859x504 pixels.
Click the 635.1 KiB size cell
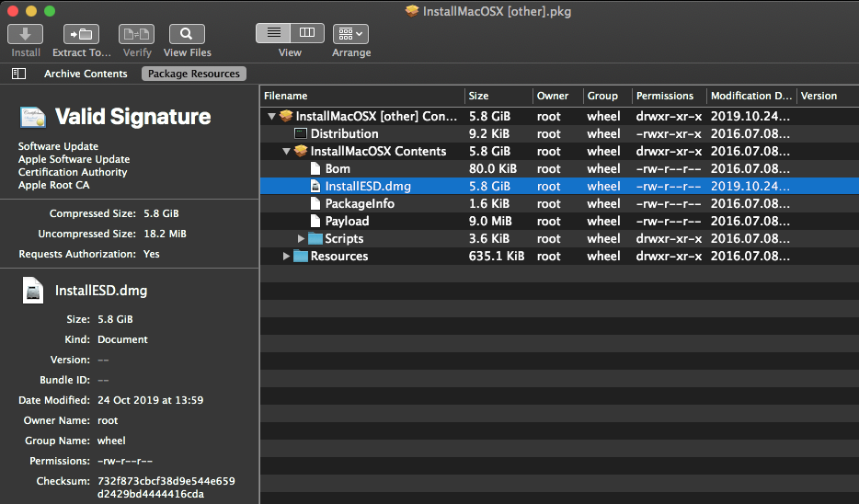pos(497,257)
